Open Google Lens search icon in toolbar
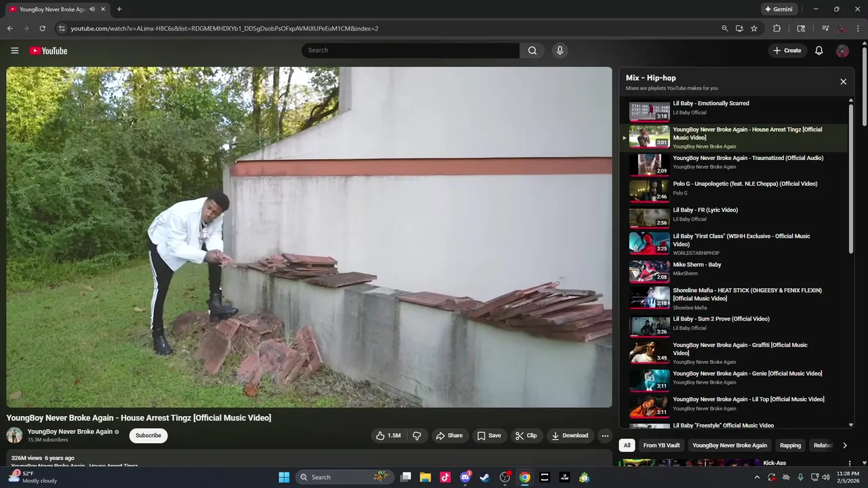Image resolution: width=868 pixels, height=488 pixels. click(801, 28)
